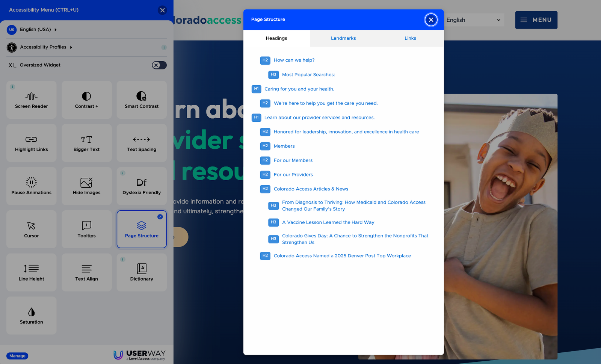601x364 pixels.
Task: Enable Dyslexia Friendly font
Action: (142, 186)
